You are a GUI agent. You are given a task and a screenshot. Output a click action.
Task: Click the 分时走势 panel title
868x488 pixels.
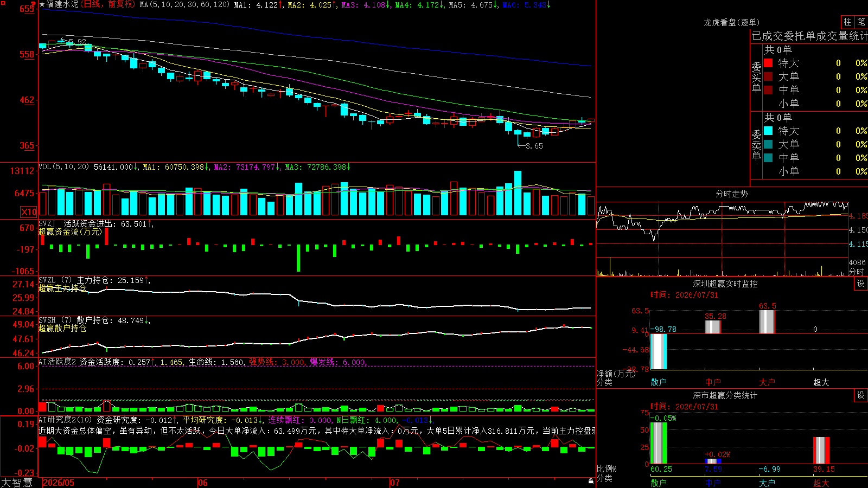click(731, 194)
